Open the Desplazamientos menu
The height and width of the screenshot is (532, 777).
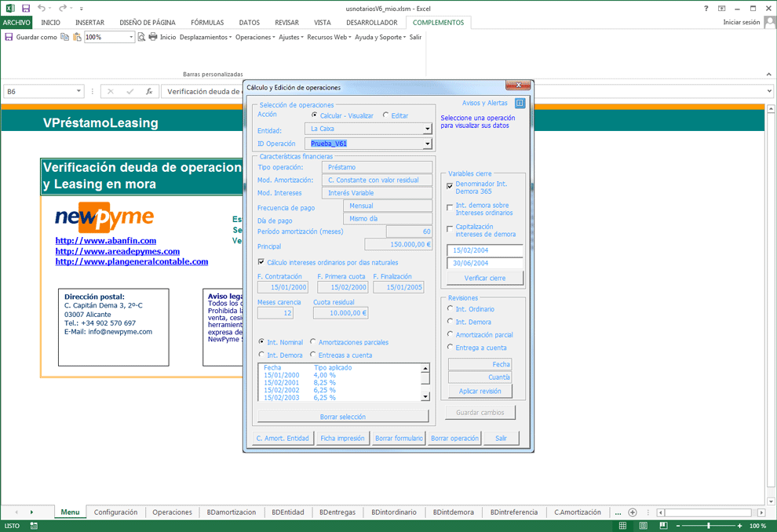(x=206, y=37)
